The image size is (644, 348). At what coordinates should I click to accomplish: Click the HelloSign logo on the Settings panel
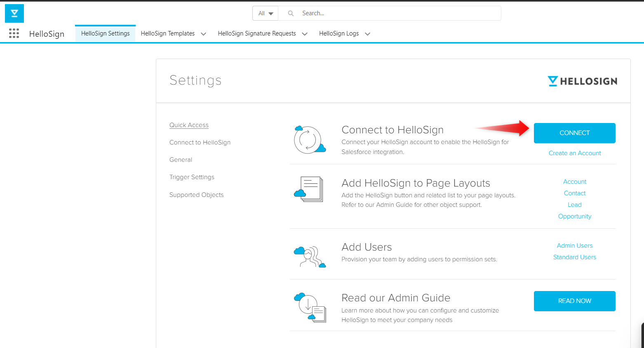point(582,81)
